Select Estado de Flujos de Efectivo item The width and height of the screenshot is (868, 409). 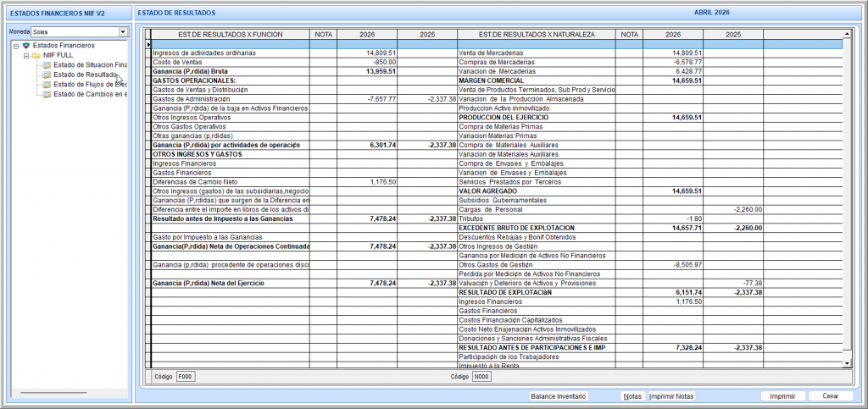(x=90, y=84)
